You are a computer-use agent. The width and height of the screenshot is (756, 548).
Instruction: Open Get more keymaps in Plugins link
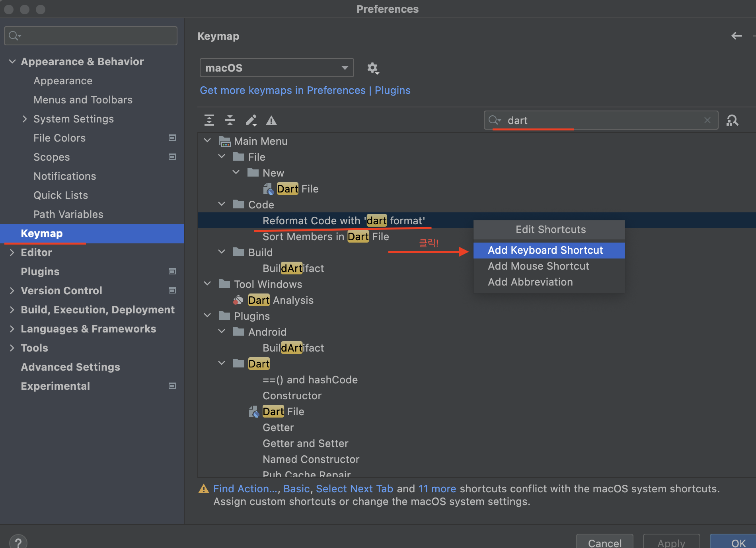pyautogui.click(x=305, y=90)
